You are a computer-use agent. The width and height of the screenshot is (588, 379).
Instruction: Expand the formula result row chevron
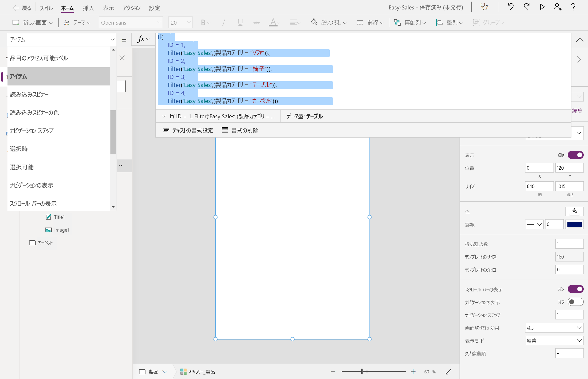163,116
